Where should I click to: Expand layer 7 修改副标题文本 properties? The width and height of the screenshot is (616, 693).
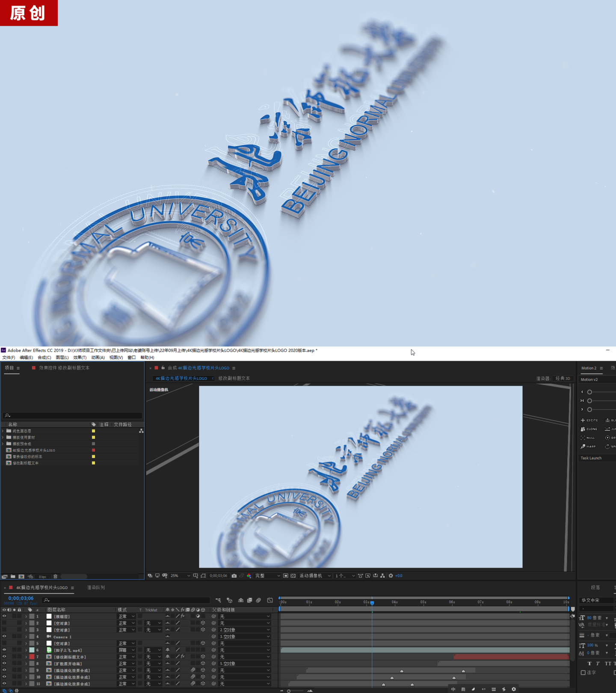pos(26,657)
